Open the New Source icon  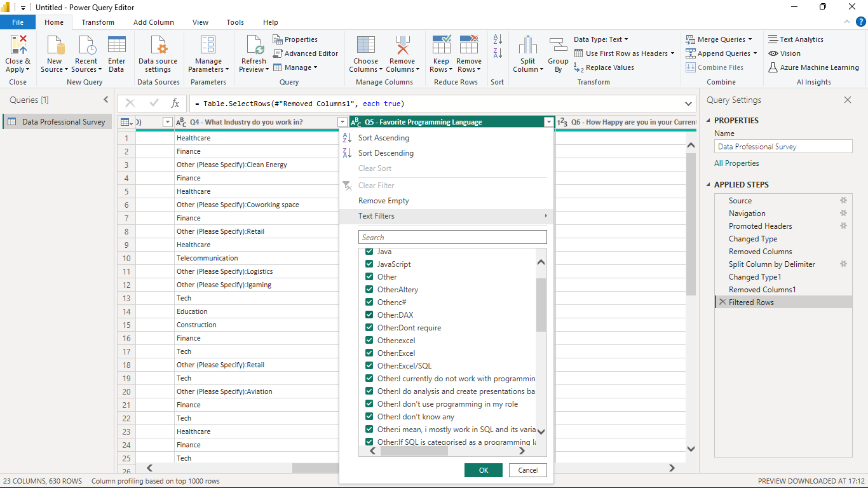click(x=55, y=46)
